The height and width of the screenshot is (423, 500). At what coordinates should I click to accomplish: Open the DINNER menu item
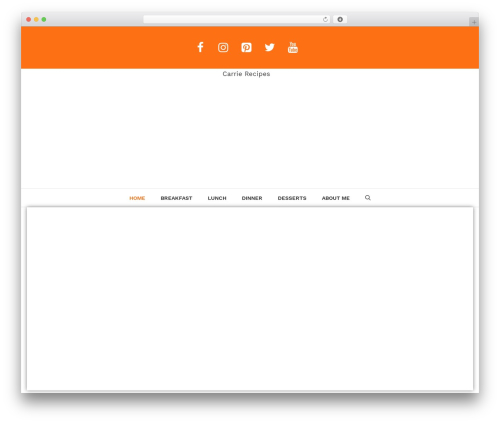pyautogui.click(x=252, y=198)
